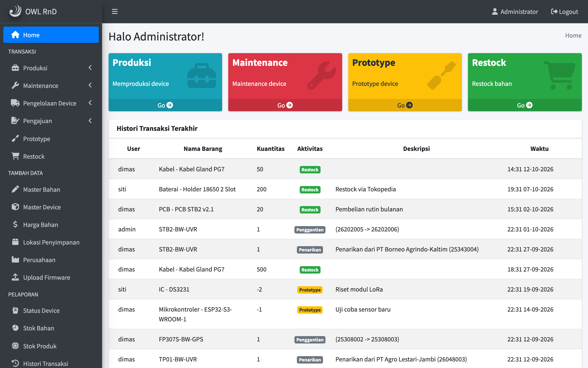The image size is (588, 368).
Task: Click the Pengelolaan Device truck icon
Action: click(15, 103)
